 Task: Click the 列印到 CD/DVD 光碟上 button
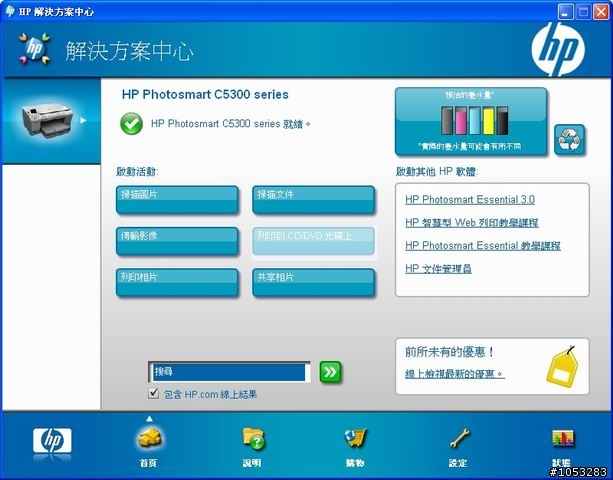coord(314,241)
